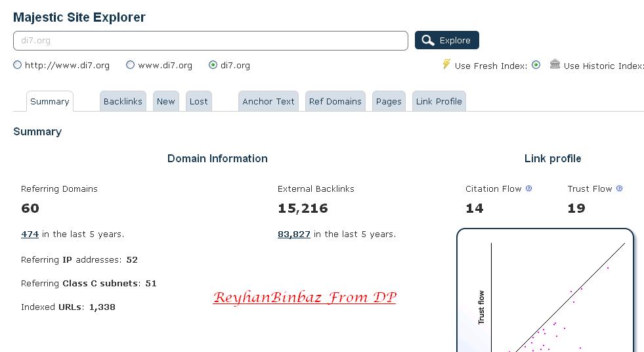This screenshot has width=644, height=352.
Task: View the Pages tab
Action: (x=389, y=101)
